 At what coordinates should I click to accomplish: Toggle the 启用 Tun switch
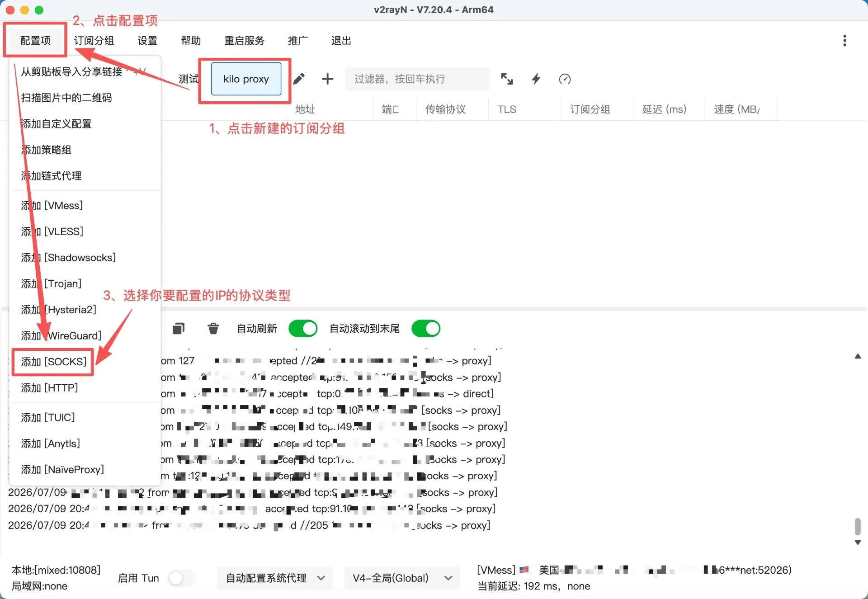pyautogui.click(x=182, y=578)
